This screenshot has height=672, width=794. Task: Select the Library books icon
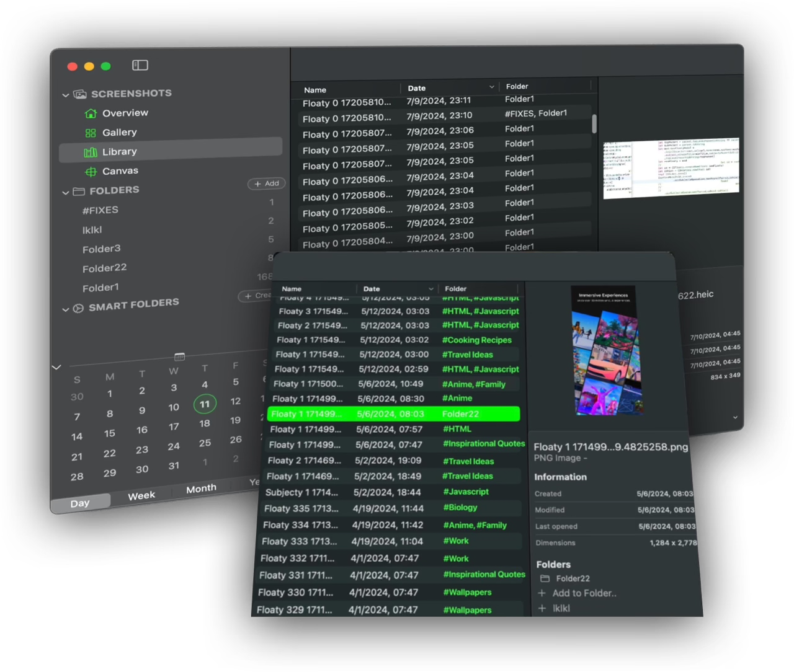point(91,152)
